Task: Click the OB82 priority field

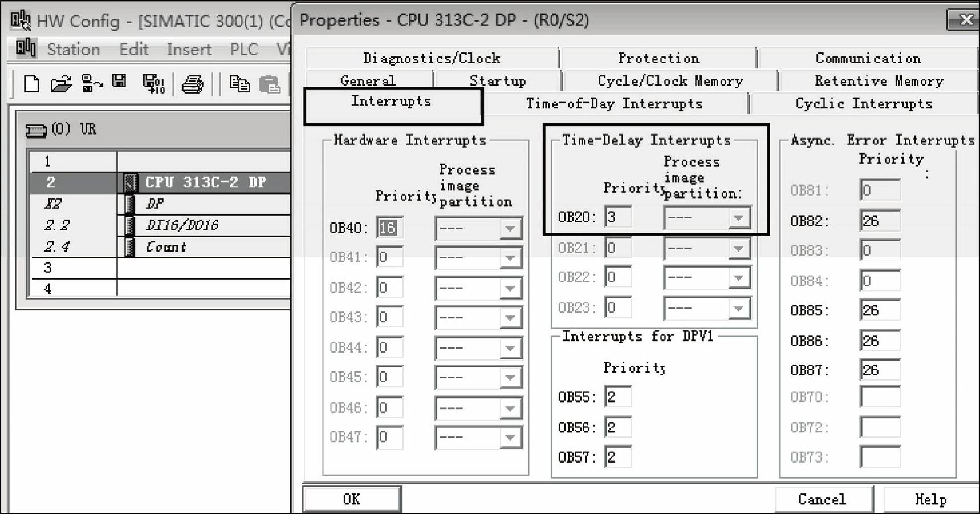Action: click(x=880, y=221)
